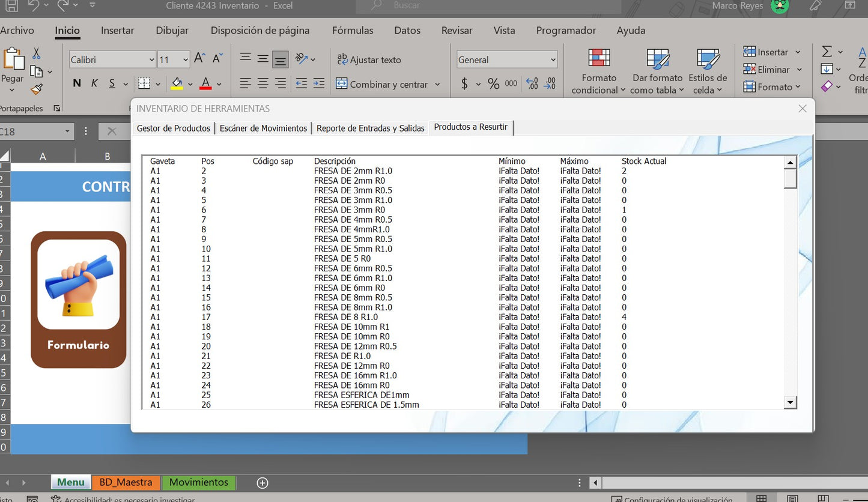
Task: Switch to the BD_Maestra sheet
Action: 126,482
